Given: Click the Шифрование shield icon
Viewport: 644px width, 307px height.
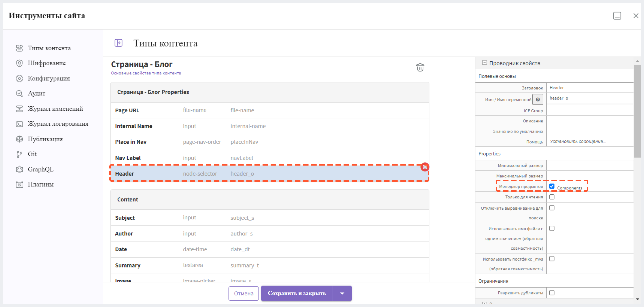Looking at the screenshot, I should pos(19,63).
